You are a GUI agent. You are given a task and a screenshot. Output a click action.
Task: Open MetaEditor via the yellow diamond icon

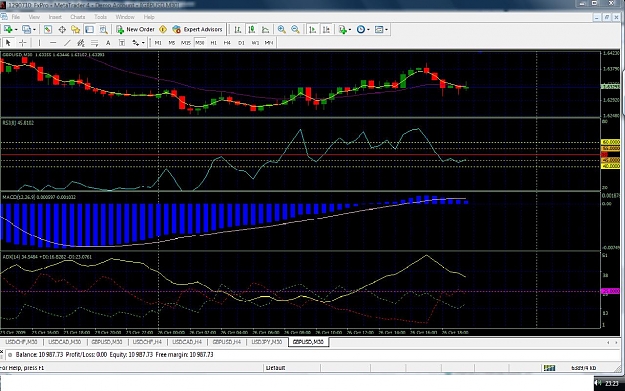tap(163, 29)
